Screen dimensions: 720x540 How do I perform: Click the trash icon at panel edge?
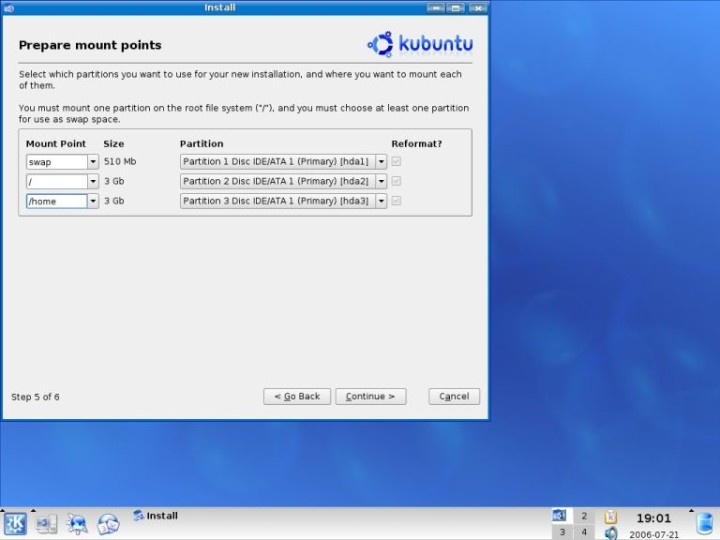[705, 523]
